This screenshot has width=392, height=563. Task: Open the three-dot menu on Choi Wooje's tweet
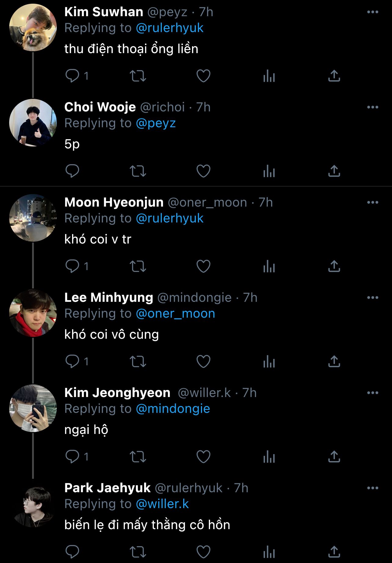coord(372,107)
